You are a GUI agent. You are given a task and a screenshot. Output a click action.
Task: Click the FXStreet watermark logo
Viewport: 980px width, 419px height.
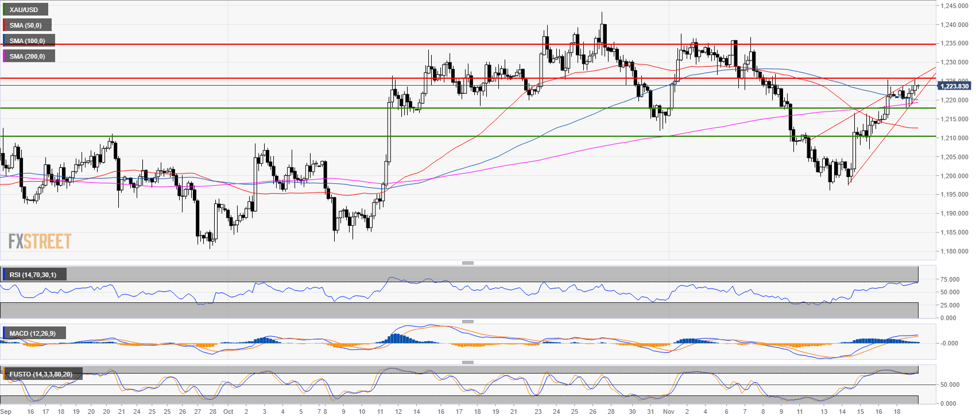click(40, 241)
